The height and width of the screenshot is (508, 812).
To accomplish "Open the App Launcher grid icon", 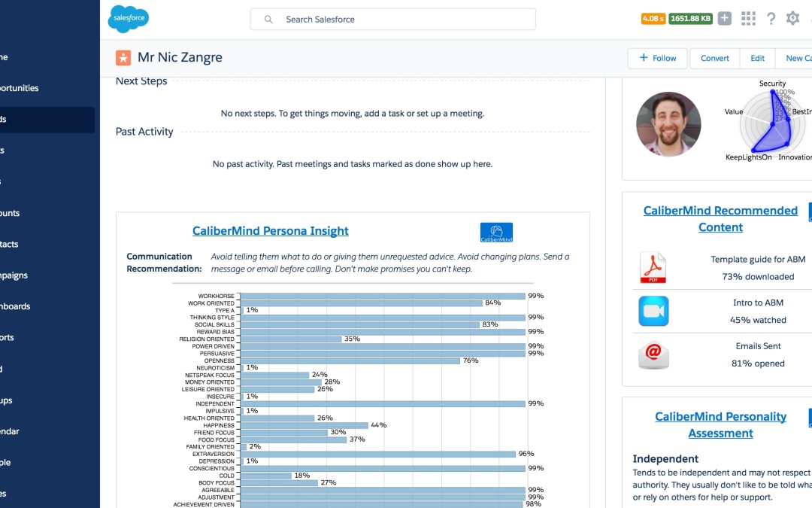I will pos(748,19).
